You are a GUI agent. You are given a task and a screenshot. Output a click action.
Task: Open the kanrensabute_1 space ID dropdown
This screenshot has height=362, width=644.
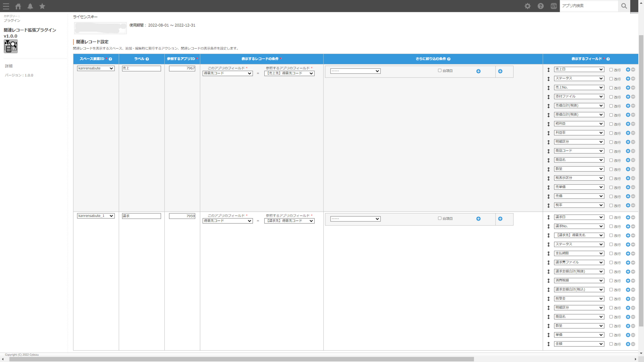pyautogui.click(x=96, y=216)
